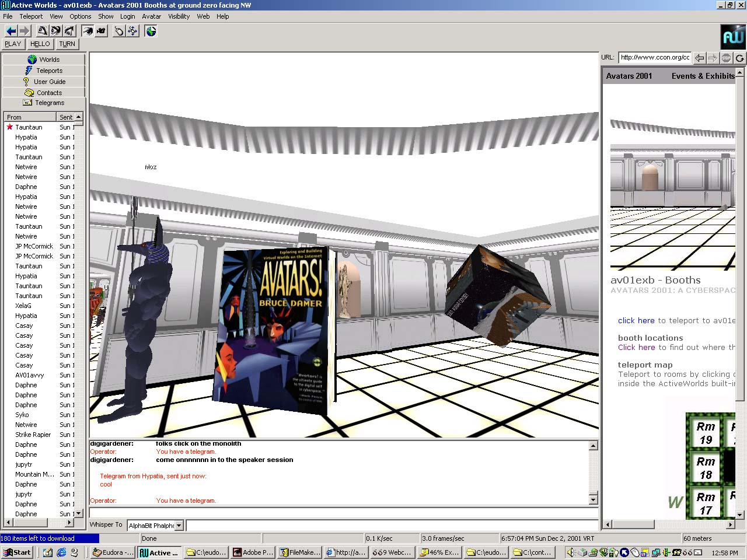This screenshot has width=747, height=560.
Task: Open the Visibility menu
Action: click(x=179, y=16)
